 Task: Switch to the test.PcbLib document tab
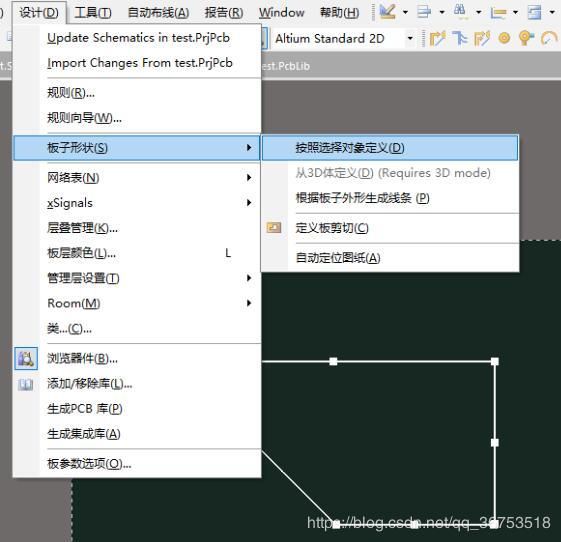click(x=286, y=66)
